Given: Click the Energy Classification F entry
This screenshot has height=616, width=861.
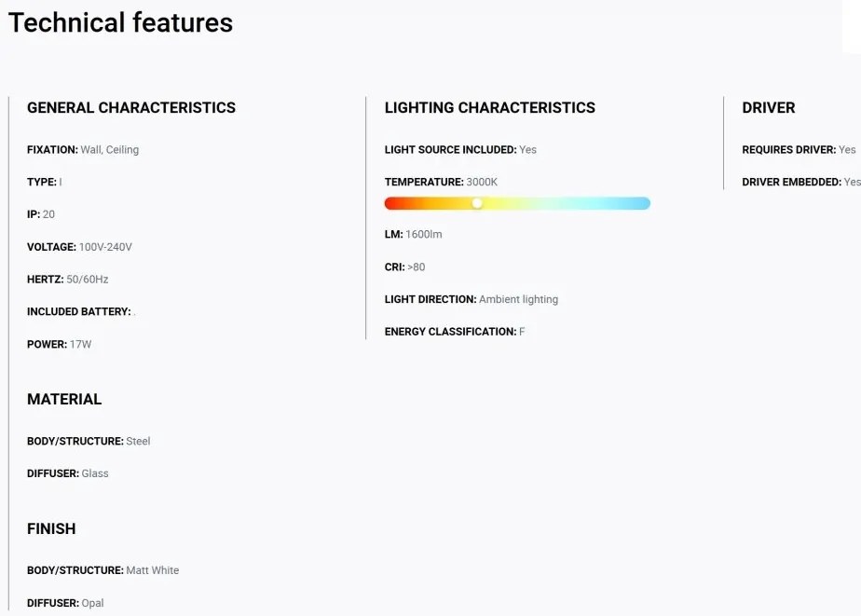Looking at the screenshot, I should point(455,332).
